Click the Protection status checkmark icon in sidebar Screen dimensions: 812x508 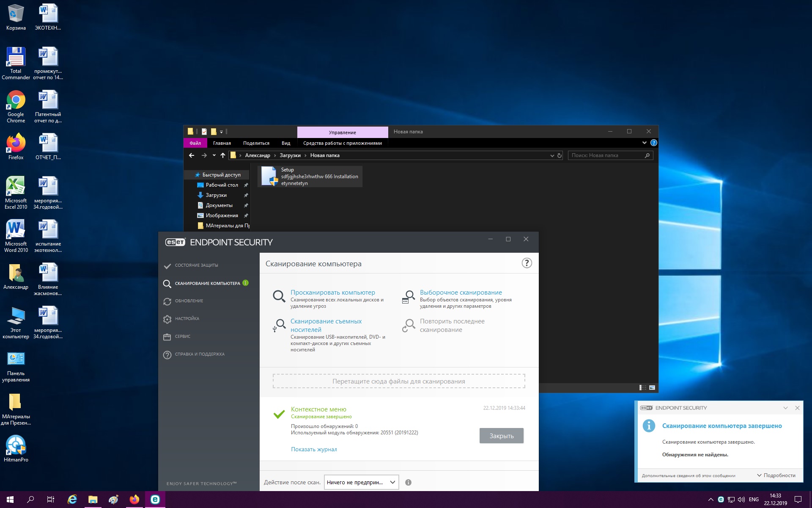coord(167,266)
